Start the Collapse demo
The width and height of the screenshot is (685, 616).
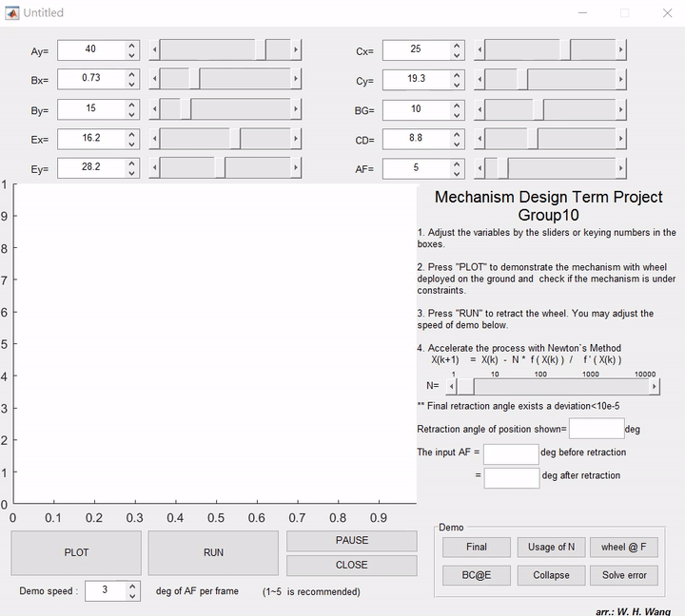(551, 575)
